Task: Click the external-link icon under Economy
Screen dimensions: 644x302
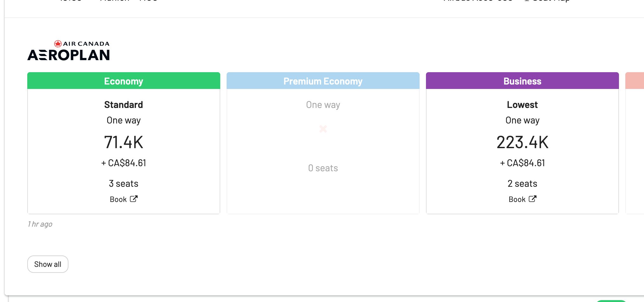Action: point(134,199)
